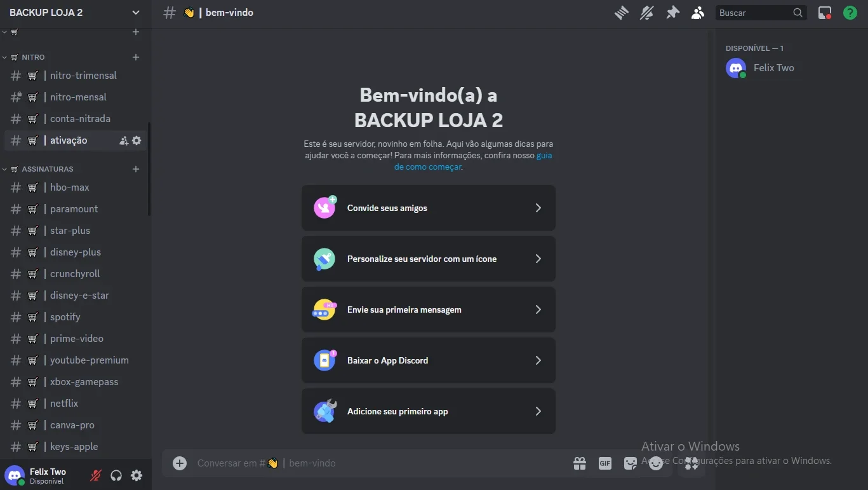The height and width of the screenshot is (490, 868).
Task: Create channel in top cart category
Action: (136, 32)
